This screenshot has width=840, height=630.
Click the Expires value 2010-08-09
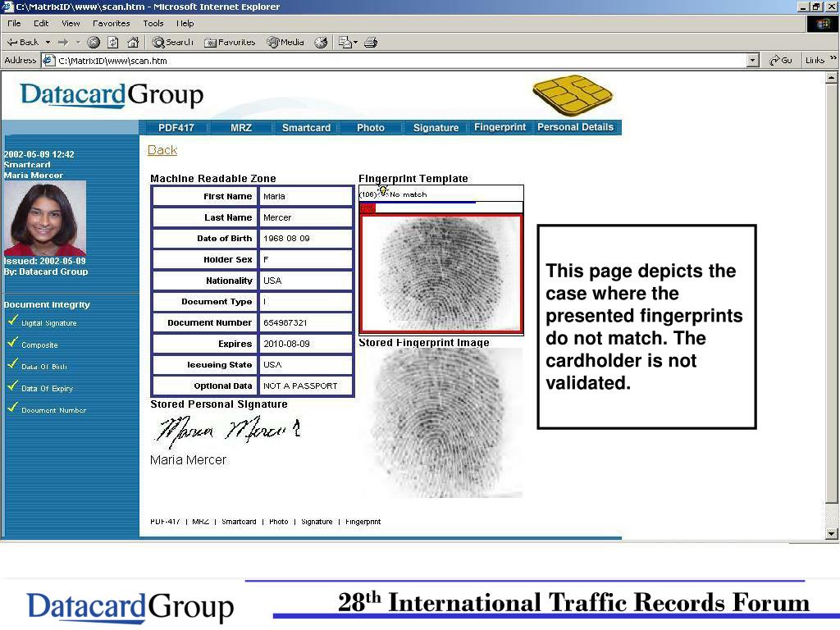click(x=286, y=344)
